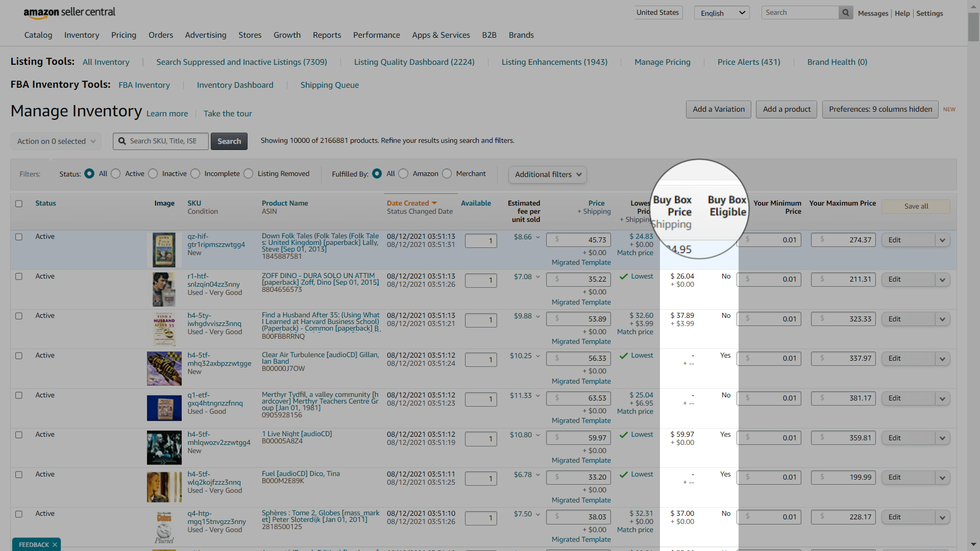The width and height of the screenshot is (980, 551).
Task: Select the Active status radio button
Action: pos(116,174)
